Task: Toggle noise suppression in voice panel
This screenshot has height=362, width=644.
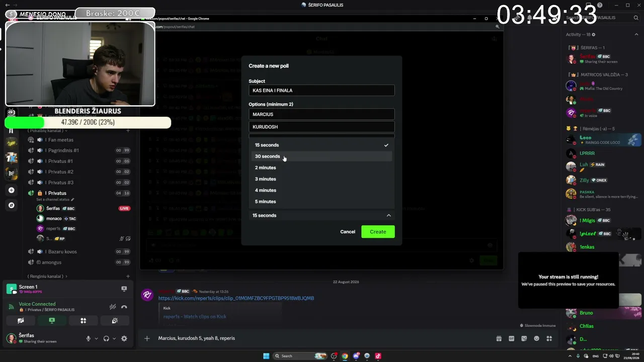Action: [x=113, y=307]
